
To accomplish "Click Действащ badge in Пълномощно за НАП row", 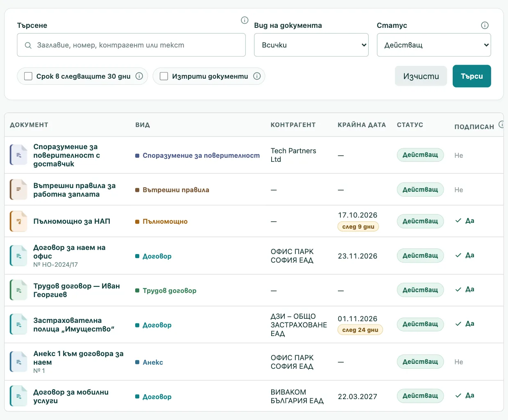I will (420, 221).
